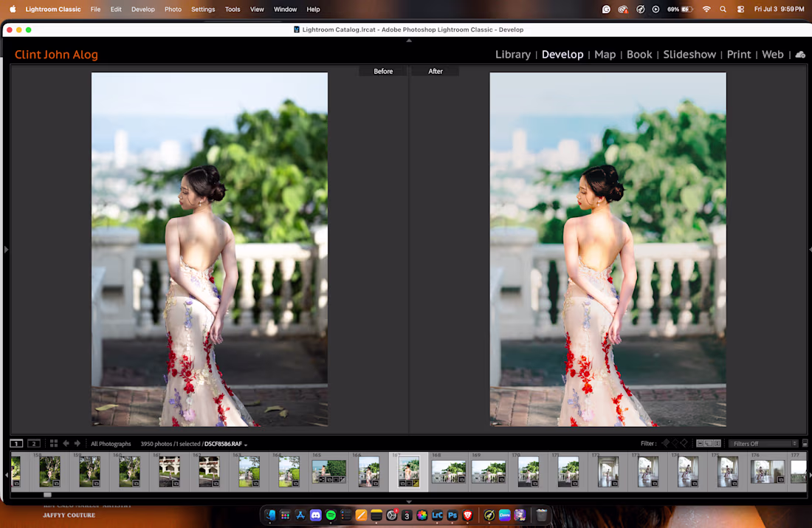Open the DSCF8586.RAF filename dropdown arrow
The width and height of the screenshot is (812, 528).
(x=246, y=445)
